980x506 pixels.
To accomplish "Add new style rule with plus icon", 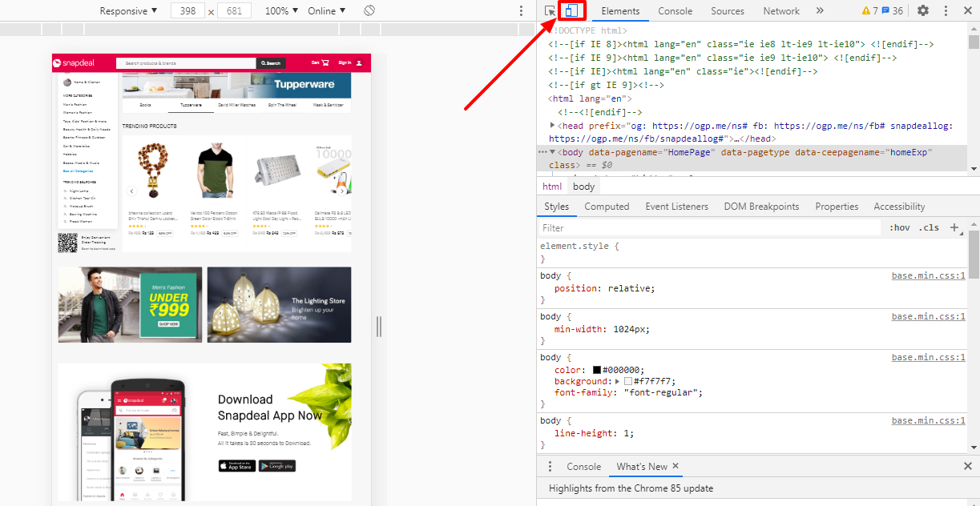I will pos(954,228).
